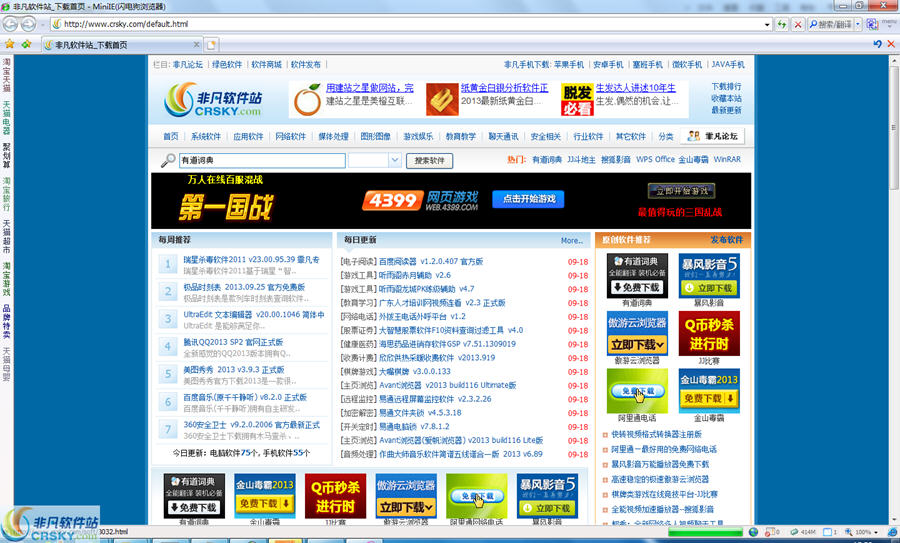The height and width of the screenshot is (543, 900).
Task: Click the 金山毒霸2013 免费下载 tile in right sidebar
Action: click(x=709, y=391)
